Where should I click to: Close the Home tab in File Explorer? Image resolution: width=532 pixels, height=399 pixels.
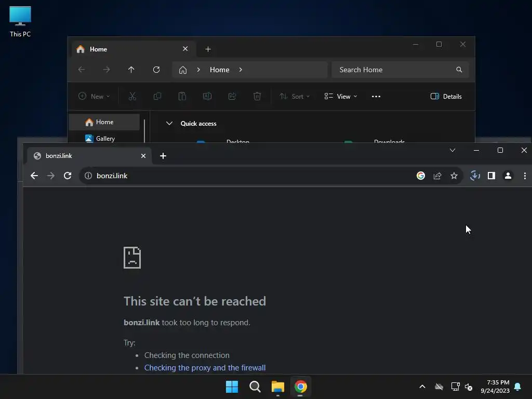185,49
